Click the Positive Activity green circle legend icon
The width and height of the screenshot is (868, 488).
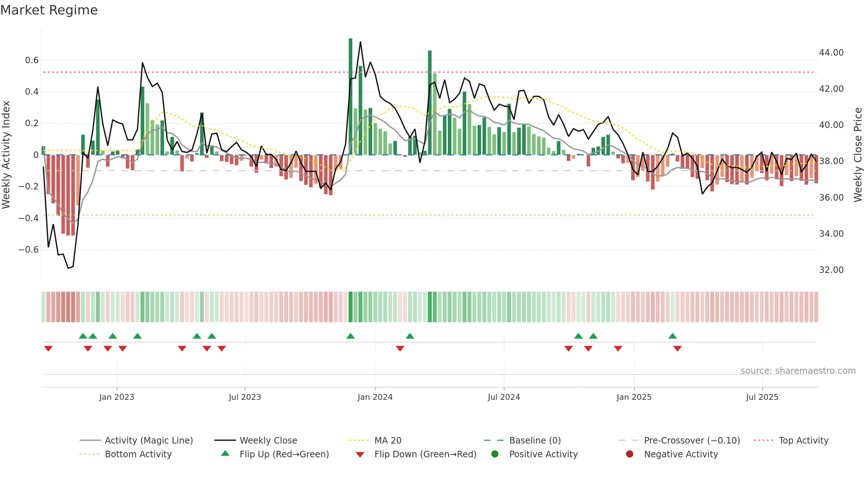pyautogui.click(x=495, y=454)
